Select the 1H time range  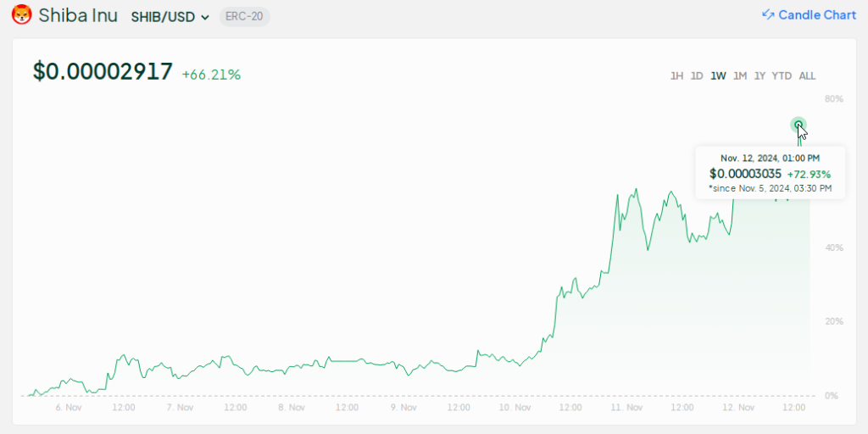[676, 76]
